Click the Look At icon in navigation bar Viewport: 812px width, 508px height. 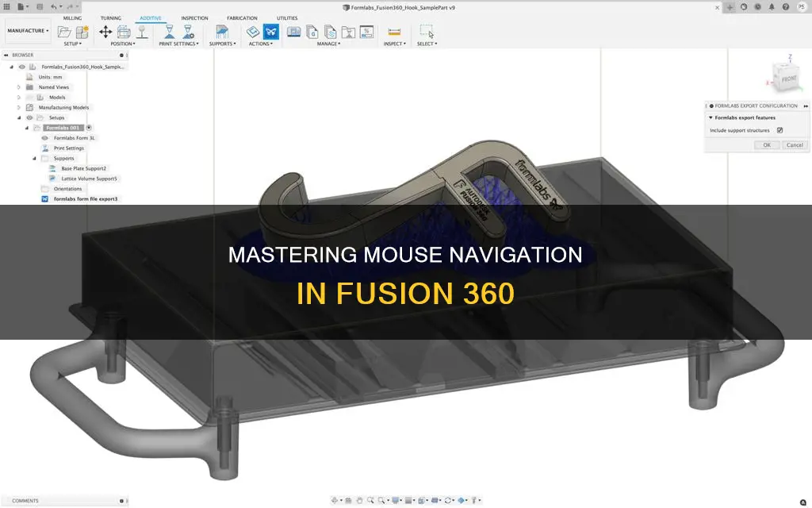click(348, 500)
